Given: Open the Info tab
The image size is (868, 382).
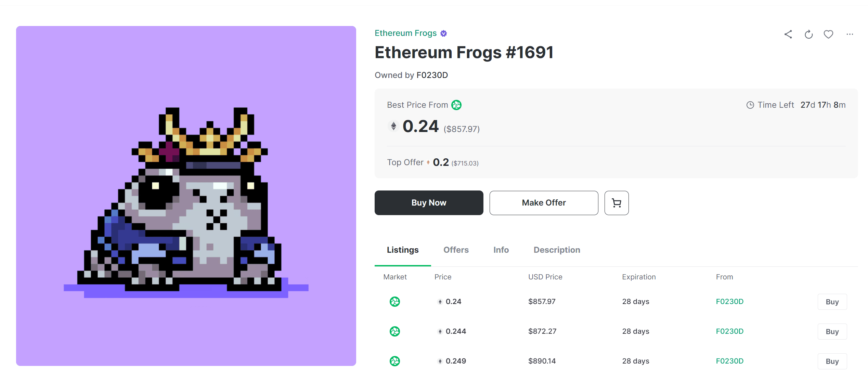Looking at the screenshot, I should coord(501,250).
